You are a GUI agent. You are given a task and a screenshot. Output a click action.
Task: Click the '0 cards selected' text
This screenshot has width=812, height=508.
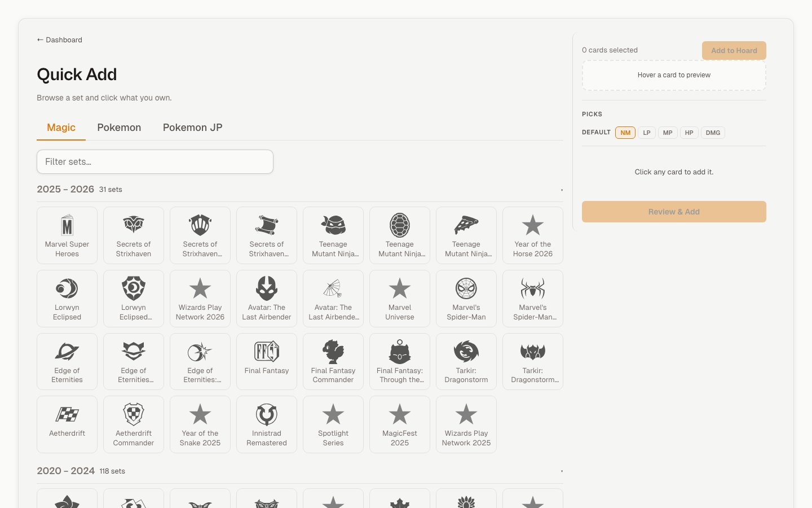[x=610, y=50]
